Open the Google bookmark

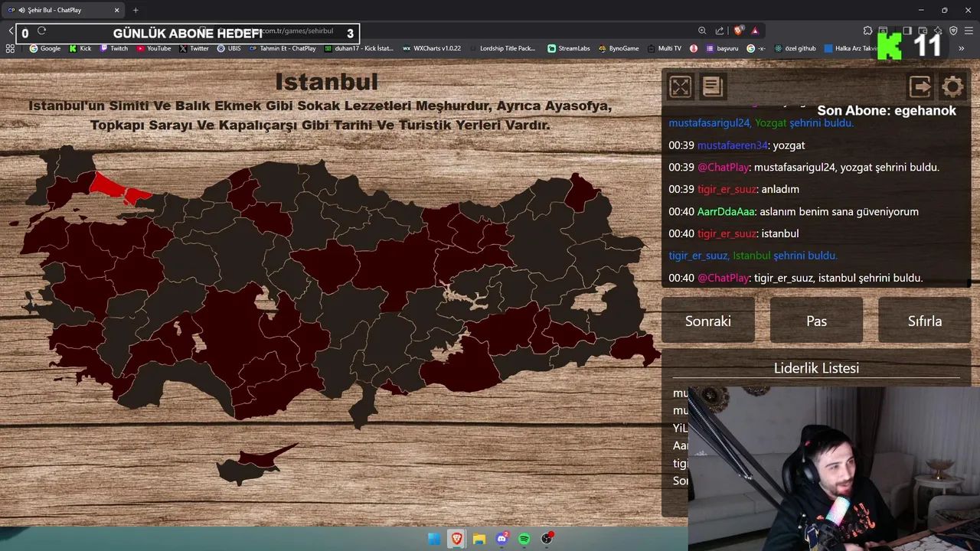click(45, 48)
